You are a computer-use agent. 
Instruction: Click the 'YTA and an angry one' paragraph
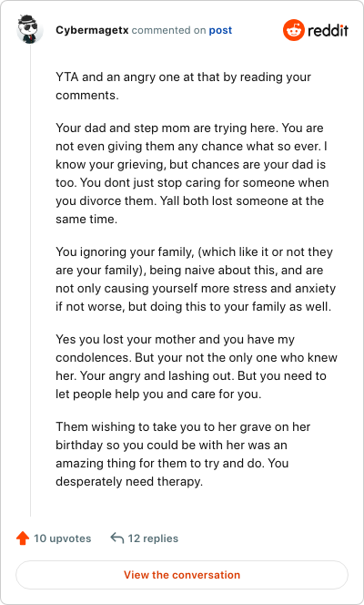point(183,86)
